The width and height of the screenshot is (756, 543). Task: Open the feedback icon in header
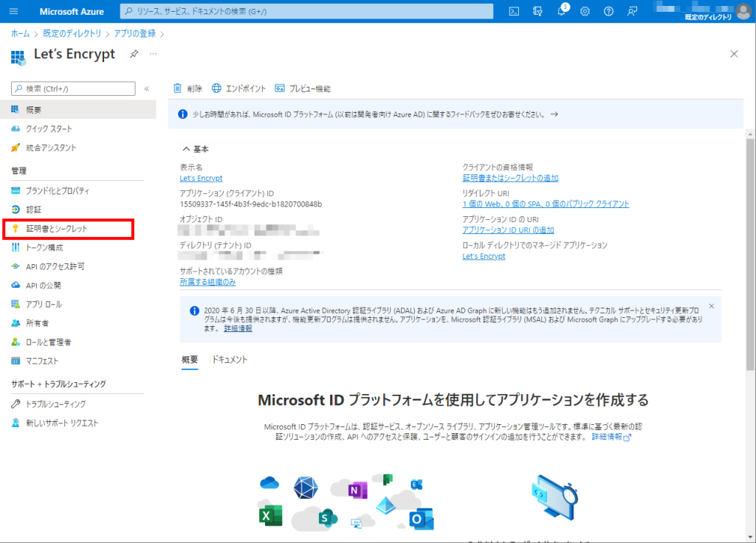coord(632,11)
